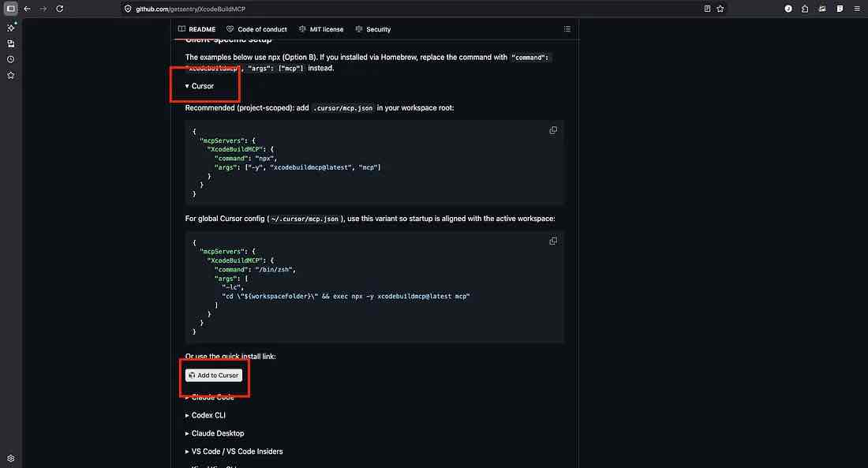Copy the project-scoped mcp.json code block

click(553, 130)
